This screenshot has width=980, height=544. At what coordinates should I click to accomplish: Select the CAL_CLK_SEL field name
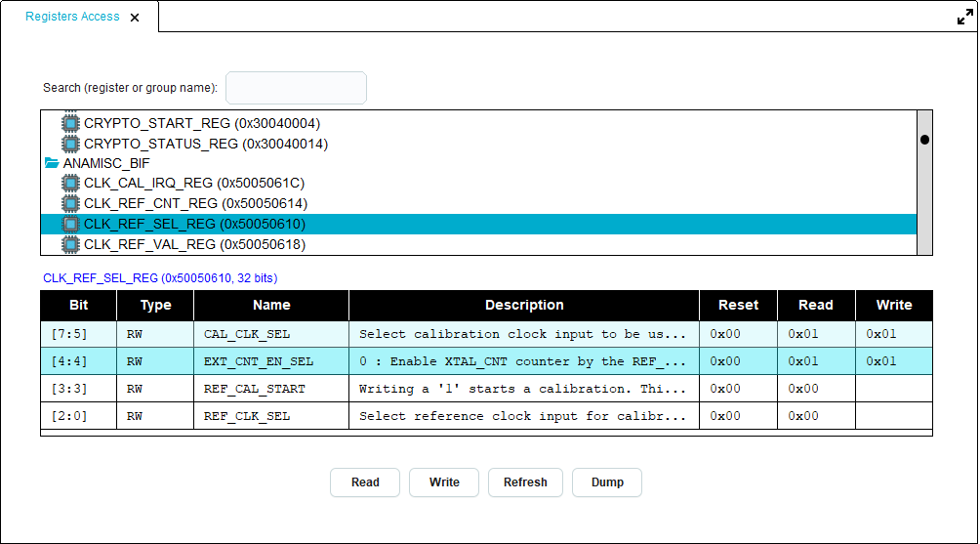(x=247, y=335)
